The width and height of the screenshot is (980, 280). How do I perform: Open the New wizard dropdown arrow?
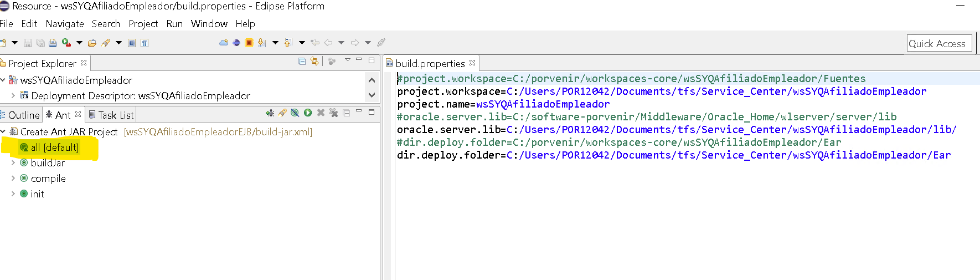pos(14,43)
